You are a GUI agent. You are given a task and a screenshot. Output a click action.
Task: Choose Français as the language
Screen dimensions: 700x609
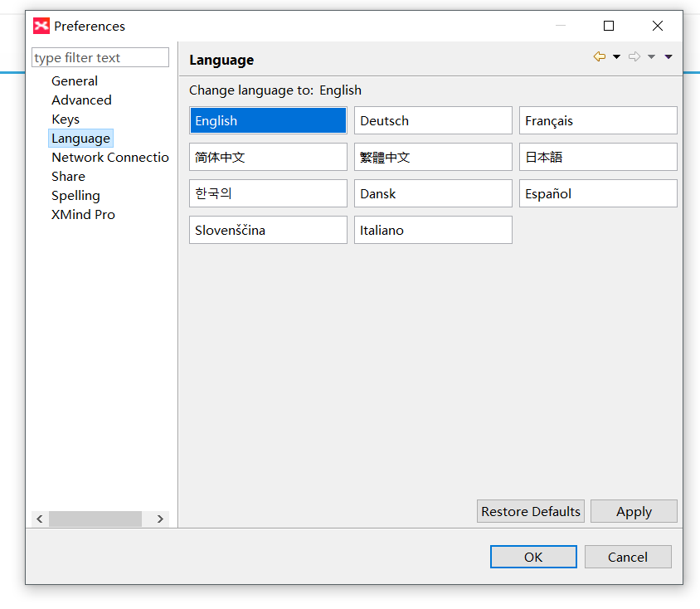pos(598,120)
